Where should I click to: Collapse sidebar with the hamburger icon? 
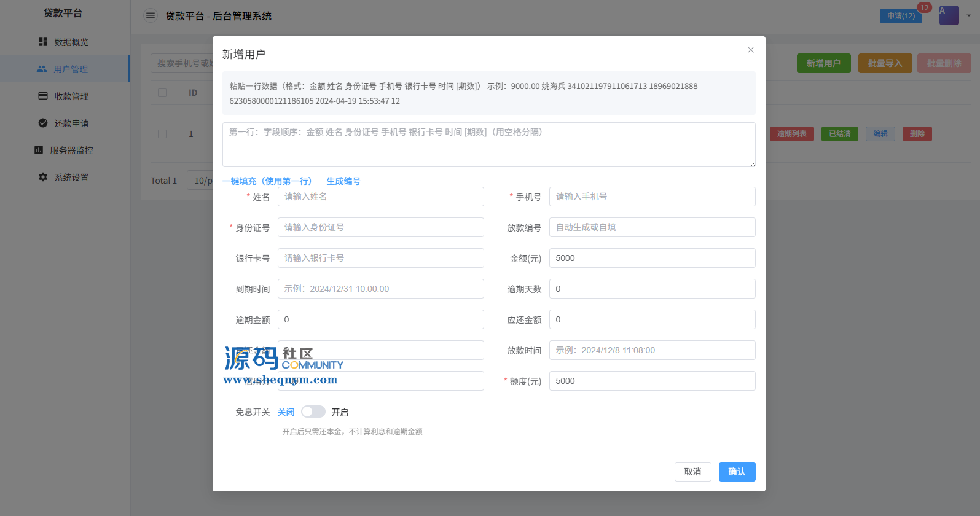tap(151, 15)
